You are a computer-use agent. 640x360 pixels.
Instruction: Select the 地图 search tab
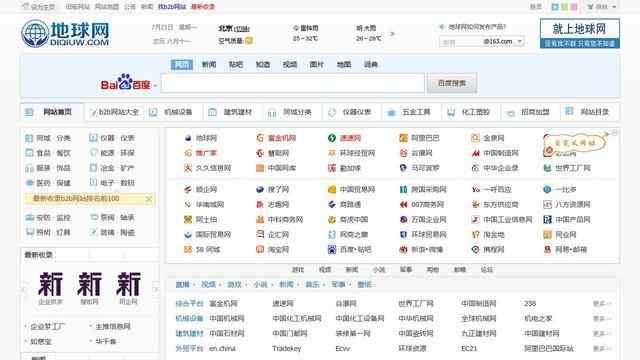344,64
